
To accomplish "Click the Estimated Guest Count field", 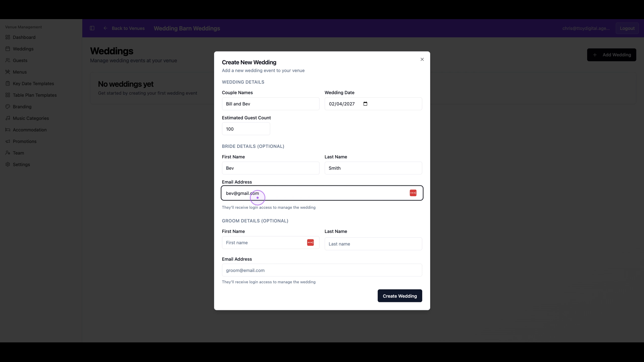I will pos(246,129).
